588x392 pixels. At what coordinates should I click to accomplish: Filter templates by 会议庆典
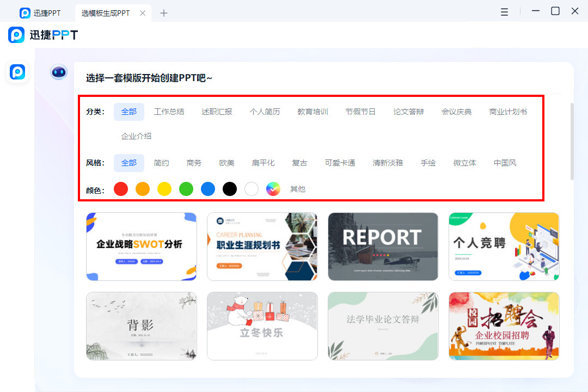coord(456,112)
